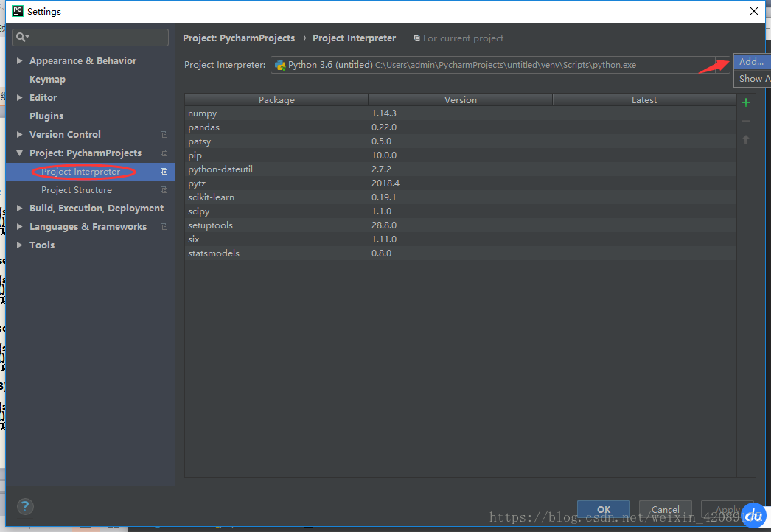The width and height of the screenshot is (771, 532).
Task: Open the Plugins settings page
Action: coord(46,116)
